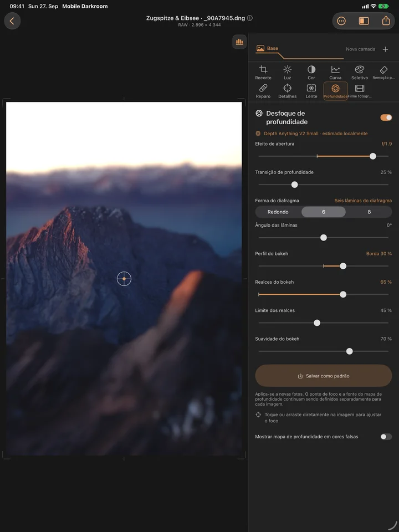Add a Nova camada with plus
The height and width of the screenshot is (532, 399).
click(385, 49)
